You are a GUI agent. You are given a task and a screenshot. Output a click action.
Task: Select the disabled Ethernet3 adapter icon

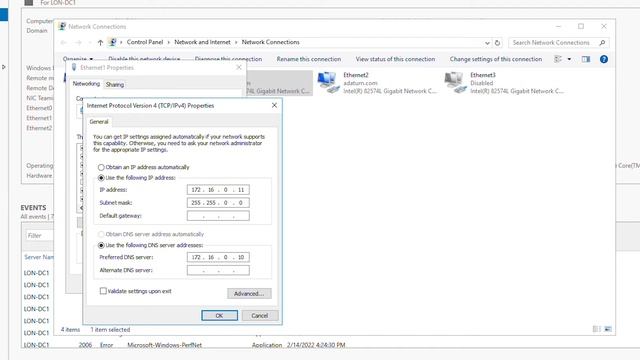pyautogui.click(x=455, y=82)
